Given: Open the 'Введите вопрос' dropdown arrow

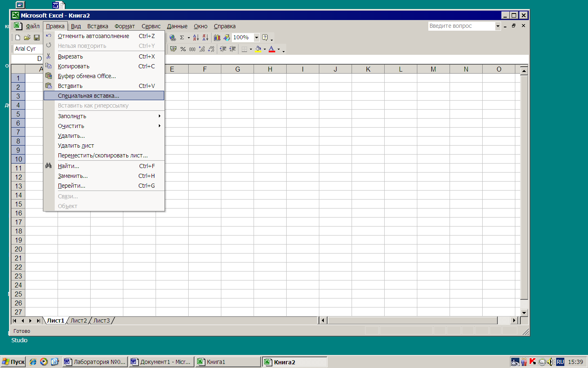Looking at the screenshot, I should (x=498, y=26).
